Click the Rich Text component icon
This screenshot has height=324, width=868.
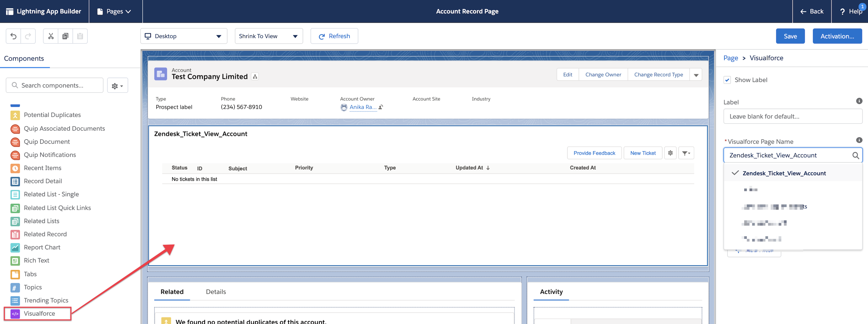(15, 261)
